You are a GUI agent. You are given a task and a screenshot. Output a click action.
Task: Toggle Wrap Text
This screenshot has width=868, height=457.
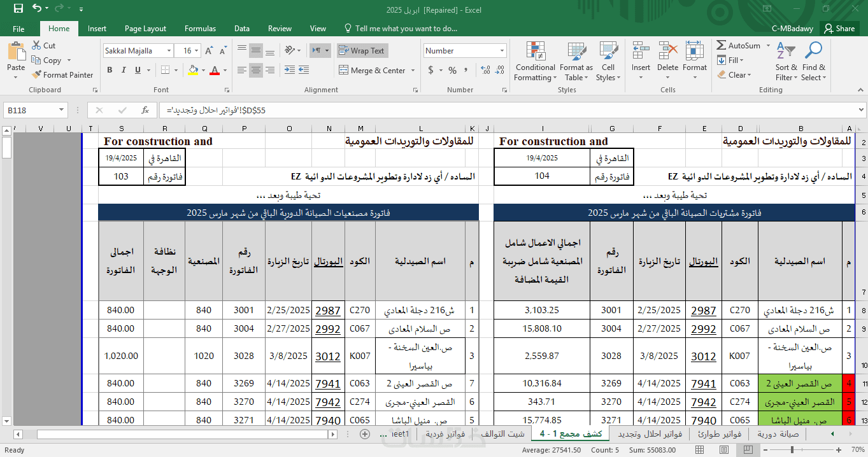pyautogui.click(x=362, y=51)
